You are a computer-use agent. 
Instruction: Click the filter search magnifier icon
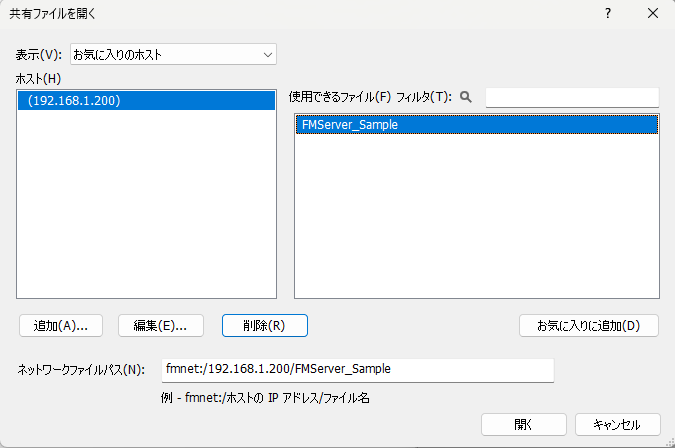coord(465,97)
